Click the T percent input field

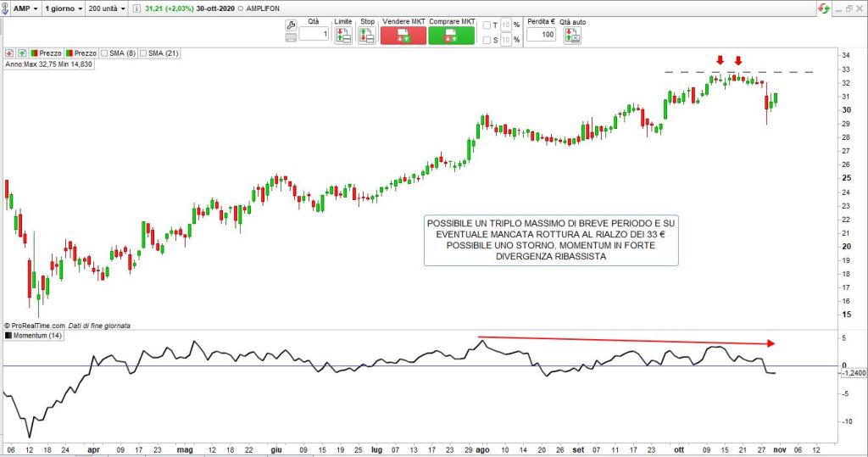click(x=505, y=25)
